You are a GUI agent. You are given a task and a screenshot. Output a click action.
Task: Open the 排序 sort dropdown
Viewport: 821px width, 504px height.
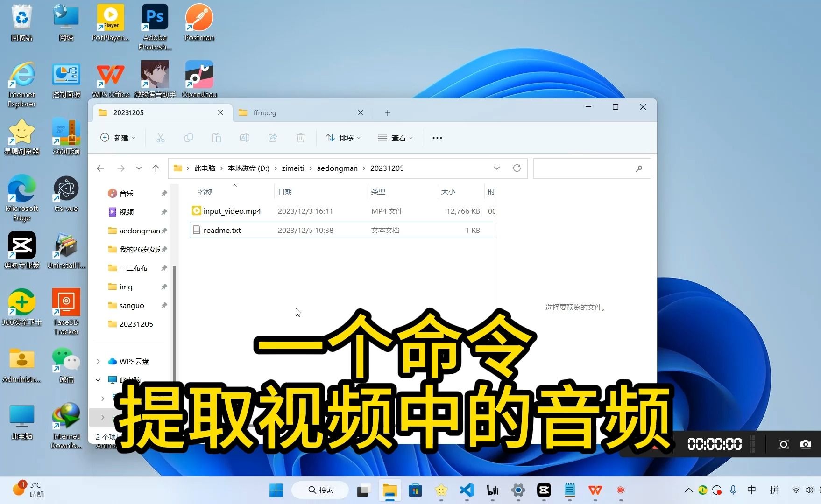[x=343, y=138]
